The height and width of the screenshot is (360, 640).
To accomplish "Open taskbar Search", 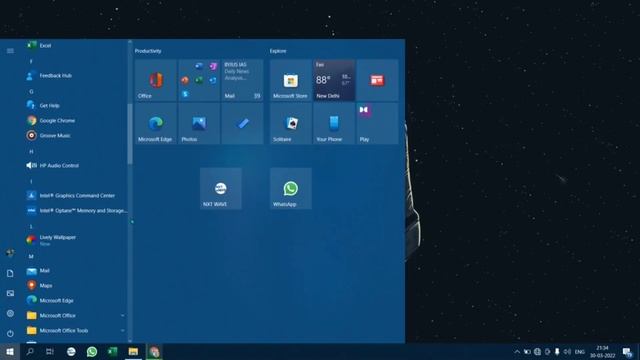I will pyautogui.click(x=30, y=351).
